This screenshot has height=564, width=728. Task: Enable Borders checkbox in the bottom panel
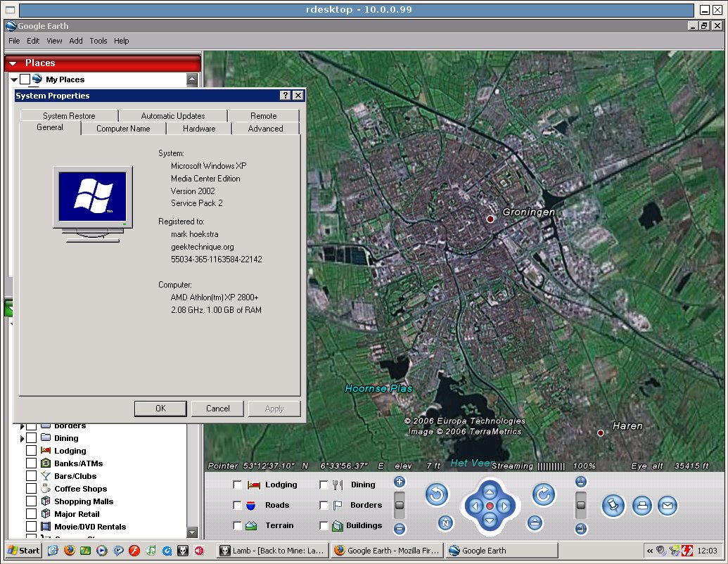pyautogui.click(x=324, y=505)
